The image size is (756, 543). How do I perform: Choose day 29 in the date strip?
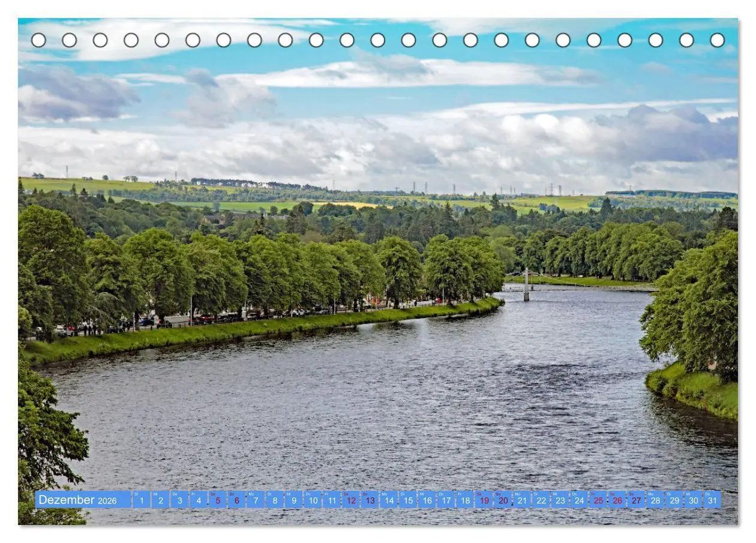(675, 500)
